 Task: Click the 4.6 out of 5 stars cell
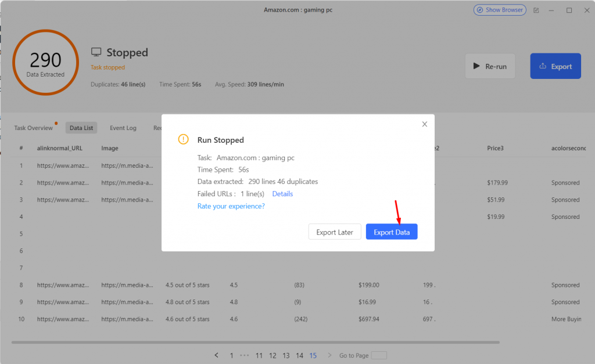188,319
